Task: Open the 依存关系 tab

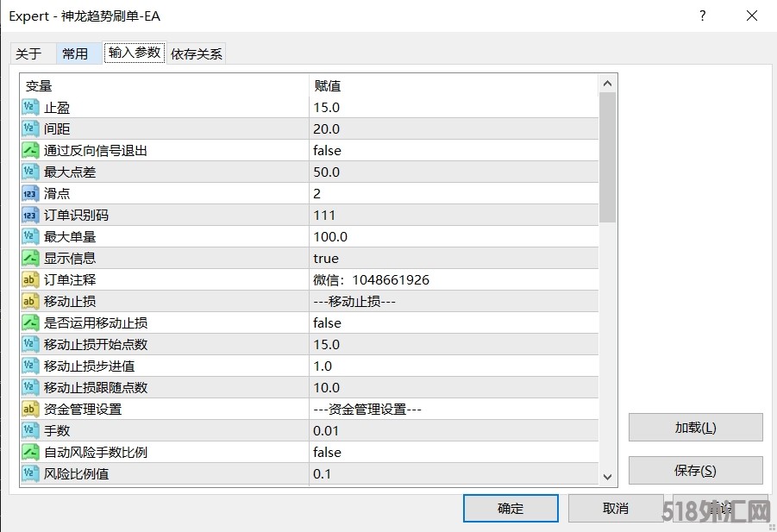Action: 197,53
